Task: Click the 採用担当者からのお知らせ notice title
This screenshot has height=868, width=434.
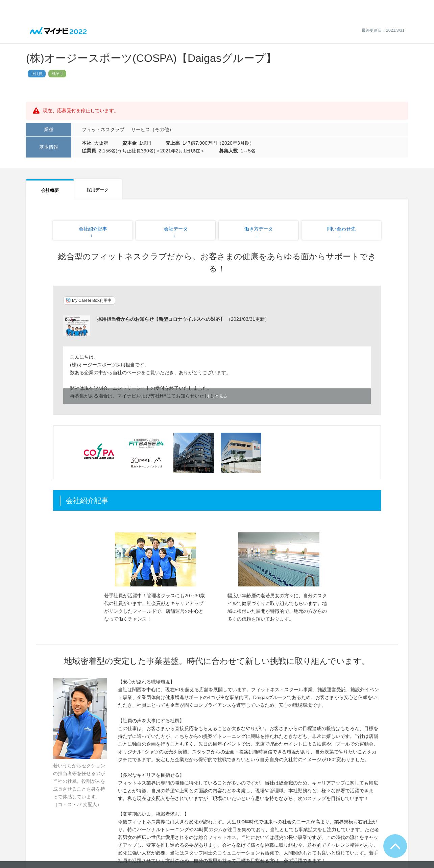Action: click(x=161, y=319)
